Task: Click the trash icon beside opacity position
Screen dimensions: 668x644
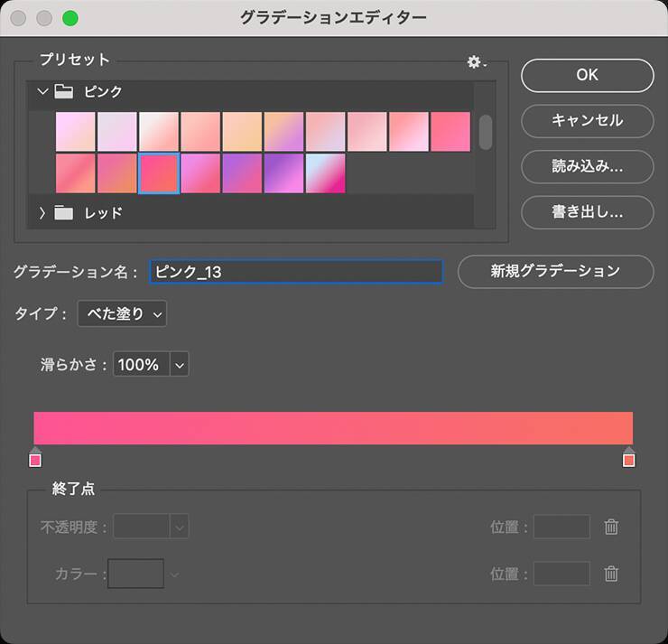Action: pyautogui.click(x=611, y=527)
